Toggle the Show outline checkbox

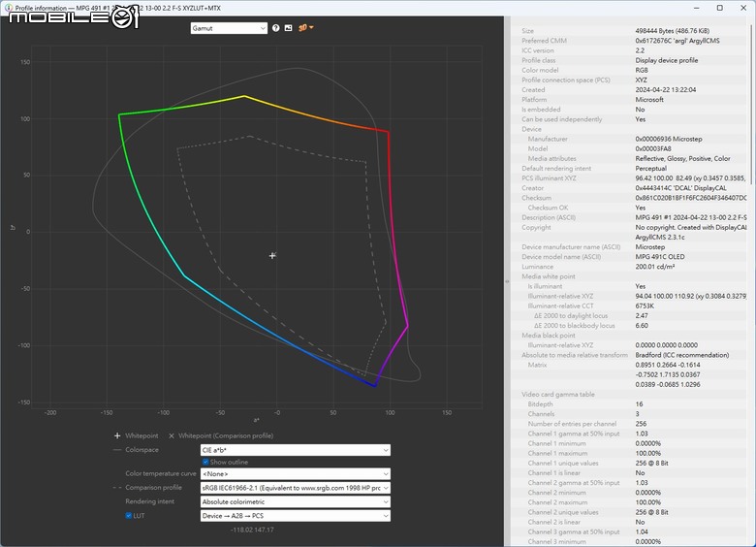coord(206,462)
